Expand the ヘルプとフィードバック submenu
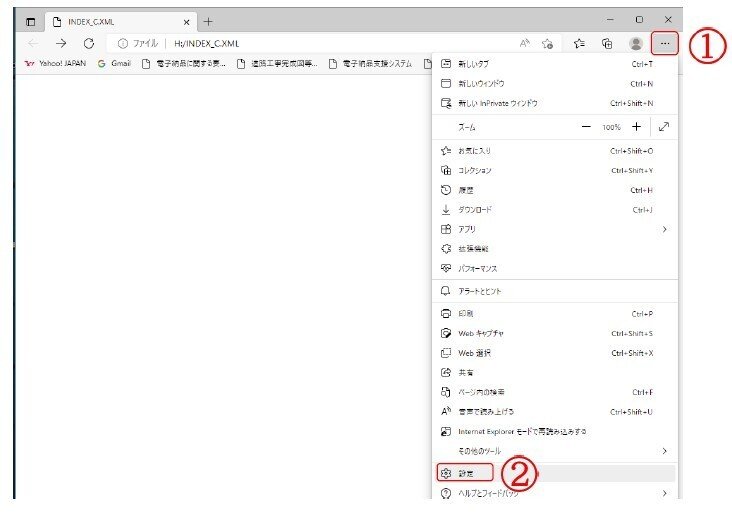This screenshot has height=524, width=732. (555, 493)
